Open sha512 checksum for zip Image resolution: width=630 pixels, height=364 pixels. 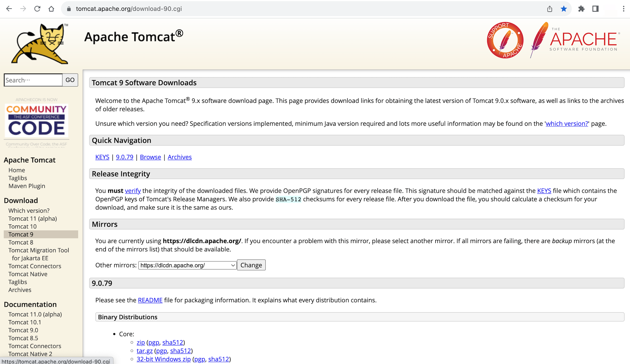point(173,342)
